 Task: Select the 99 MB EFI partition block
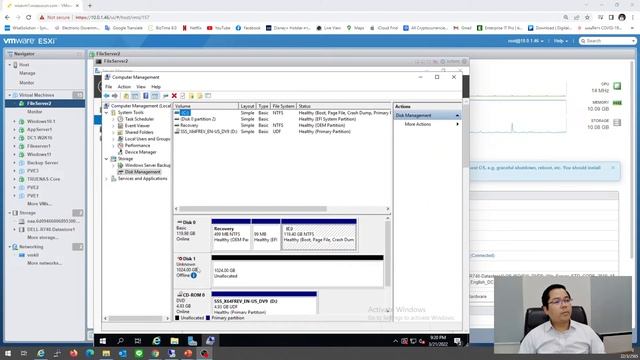[x=266, y=235]
